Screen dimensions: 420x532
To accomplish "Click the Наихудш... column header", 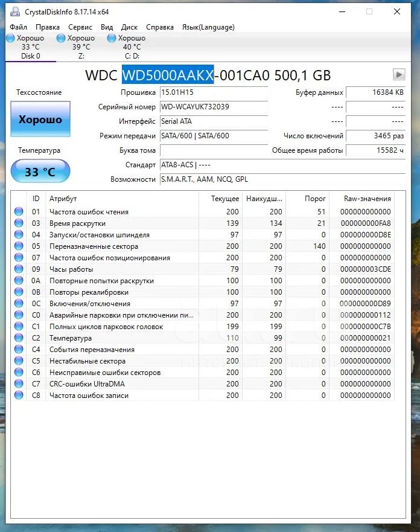I will pyautogui.click(x=264, y=199).
